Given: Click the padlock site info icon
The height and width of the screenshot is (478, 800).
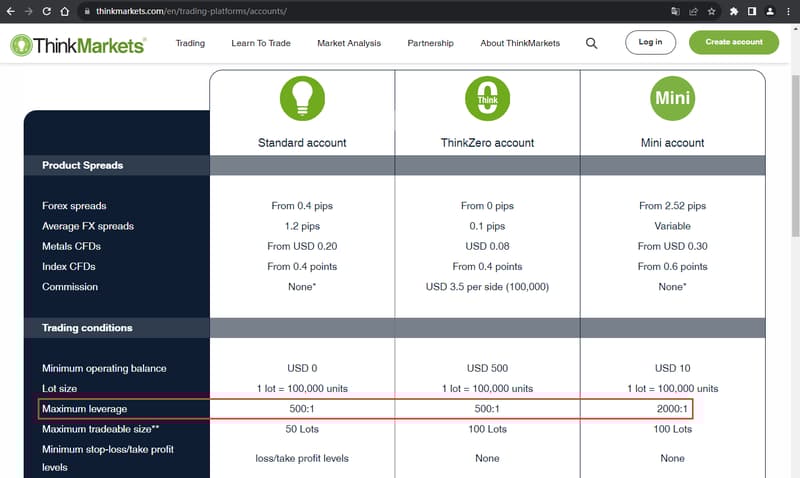Looking at the screenshot, I should pyautogui.click(x=87, y=11).
